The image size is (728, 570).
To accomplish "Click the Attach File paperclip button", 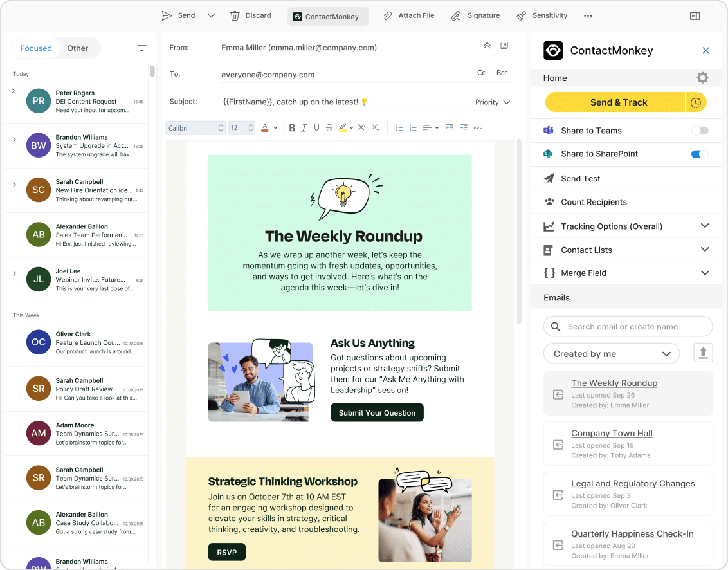I will [409, 15].
